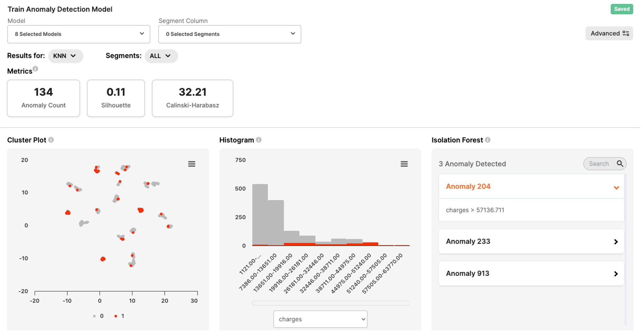Click the Anomaly Count metric card
Viewport: 644px width, 332px height.
point(43,98)
